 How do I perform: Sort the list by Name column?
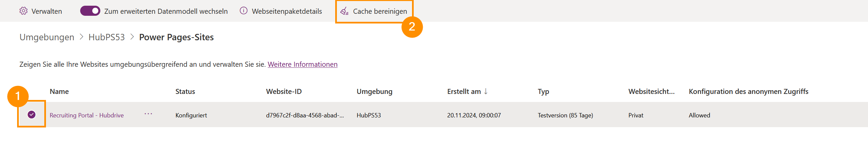[59, 92]
